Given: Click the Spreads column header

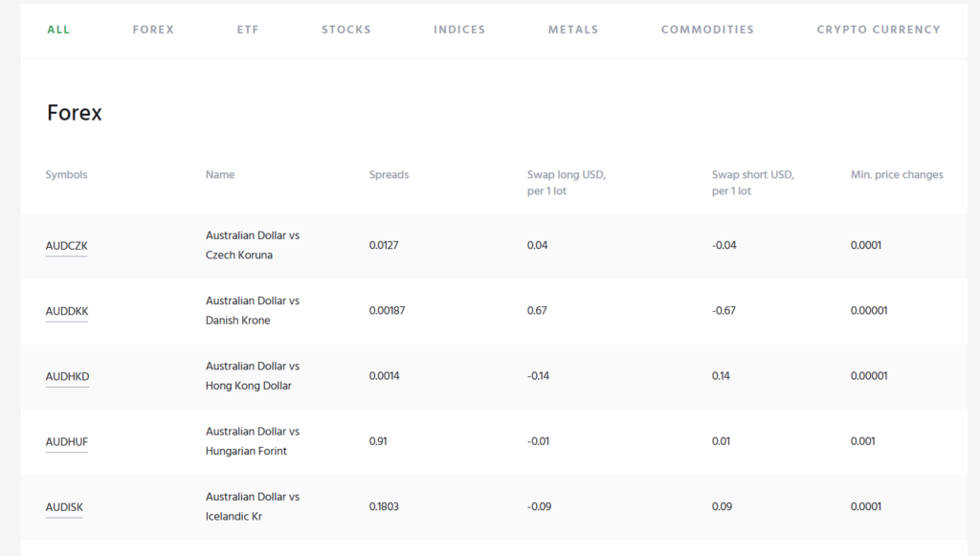Looking at the screenshot, I should (389, 175).
